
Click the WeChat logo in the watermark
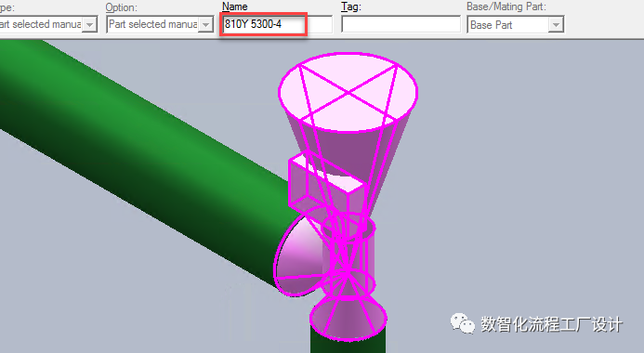pyautogui.click(x=462, y=323)
